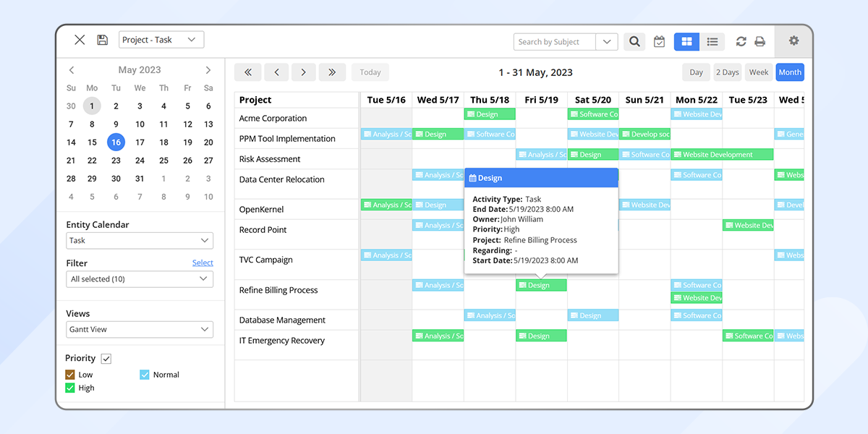Switch to the 2 Days view

(727, 72)
